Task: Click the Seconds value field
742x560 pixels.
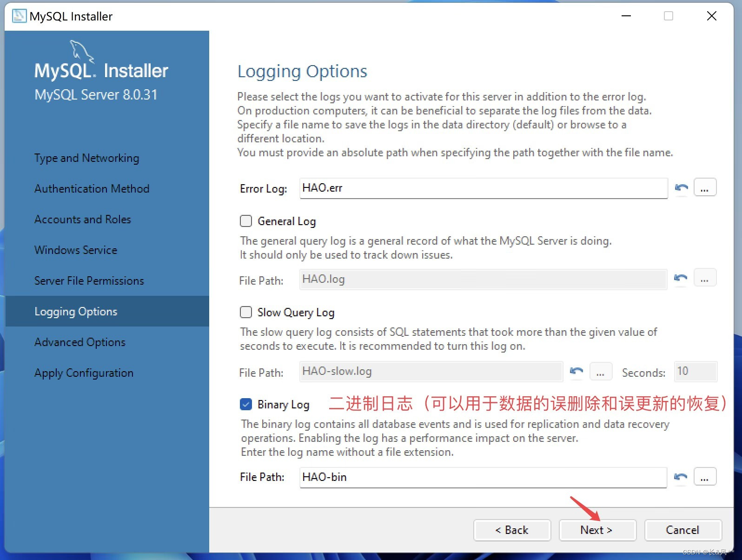Action: click(x=696, y=371)
